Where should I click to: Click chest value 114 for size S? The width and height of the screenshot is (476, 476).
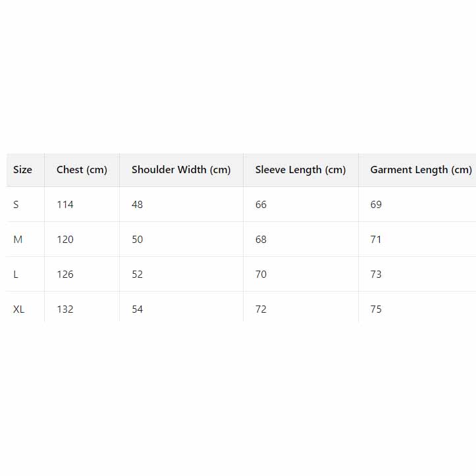(x=65, y=205)
